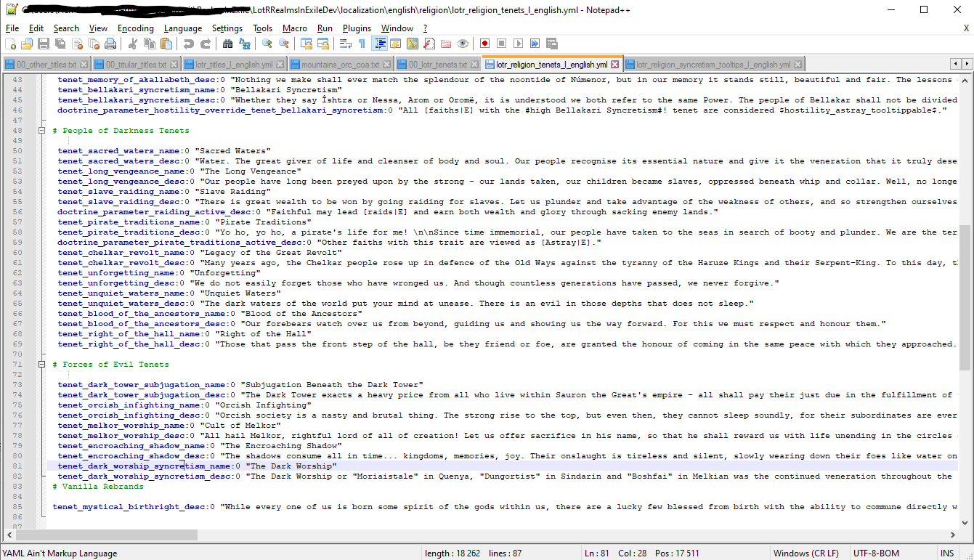
Task: Open the Document Map panel icon
Action: click(x=413, y=44)
